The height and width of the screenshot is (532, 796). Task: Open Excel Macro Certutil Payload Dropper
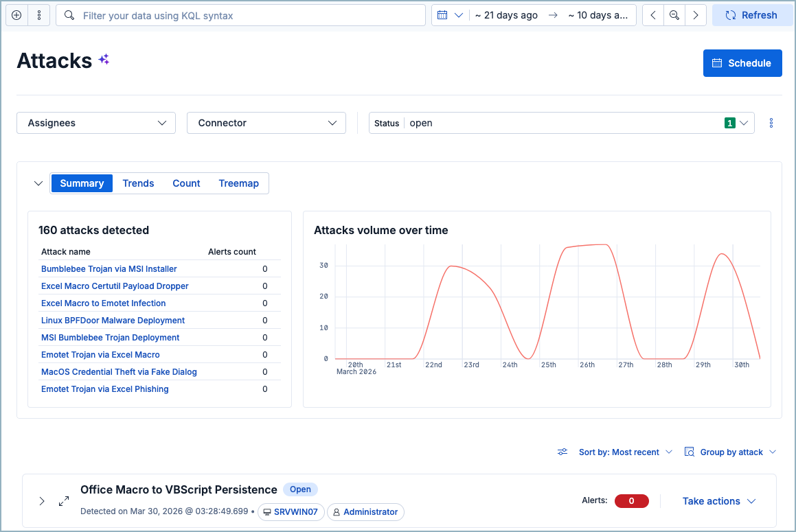115,286
